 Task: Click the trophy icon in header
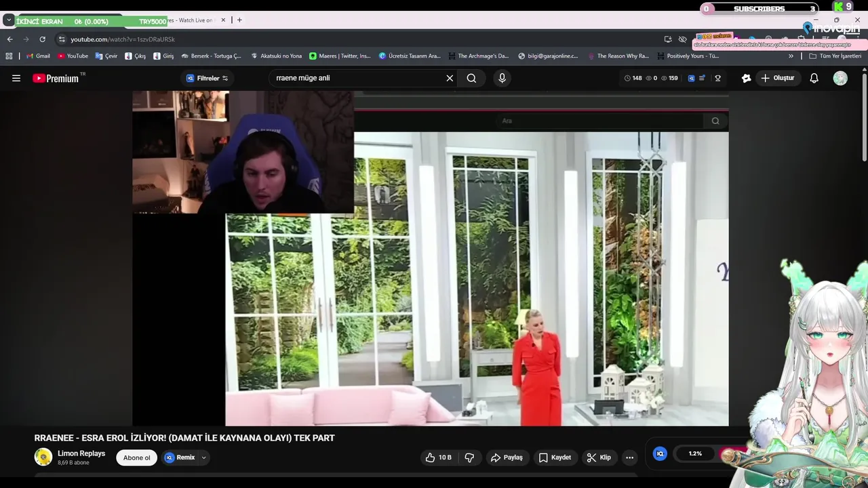click(x=717, y=78)
